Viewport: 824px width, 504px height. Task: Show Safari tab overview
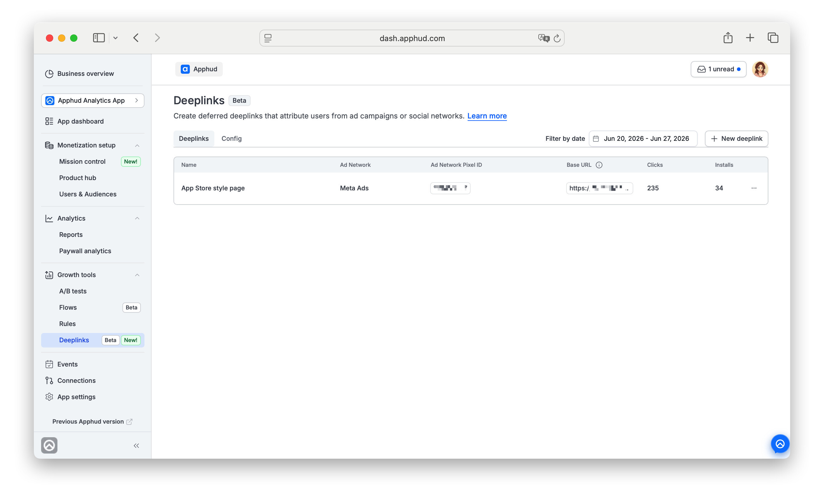[x=773, y=38]
